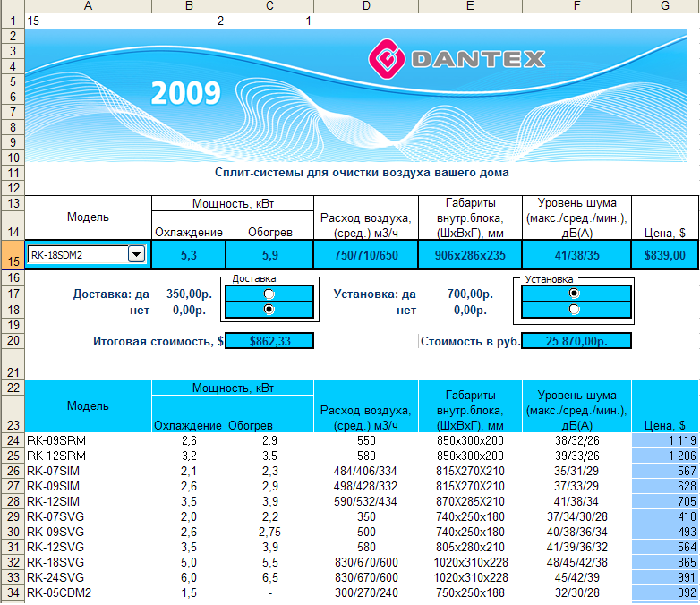Click the RK-09SRM model cell
Image resolution: width=700 pixels, height=605 pixels.
pyautogui.click(x=88, y=440)
